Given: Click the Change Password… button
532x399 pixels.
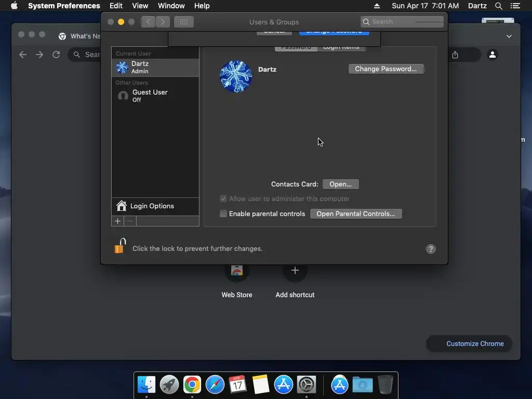Looking at the screenshot, I should (x=386, y=69).
